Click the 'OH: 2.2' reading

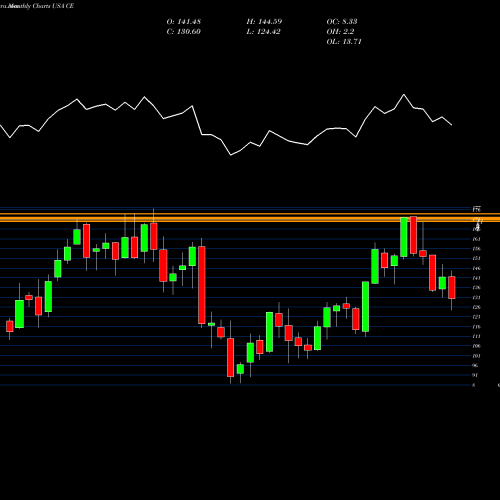(340, 32)
